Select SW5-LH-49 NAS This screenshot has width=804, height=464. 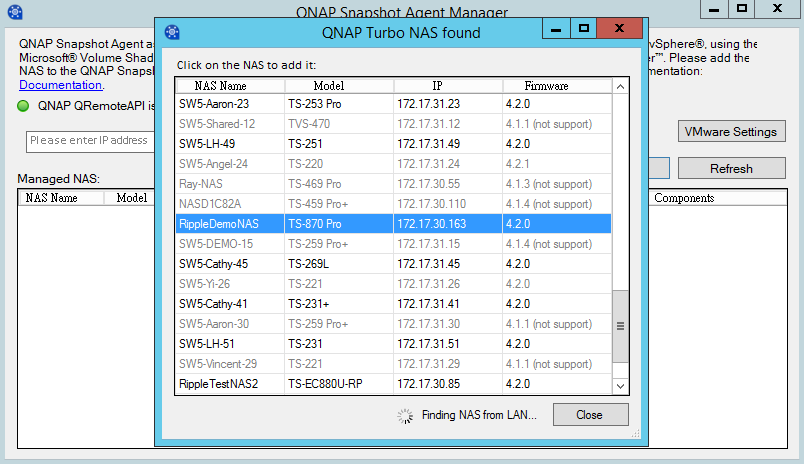[393, 144]
